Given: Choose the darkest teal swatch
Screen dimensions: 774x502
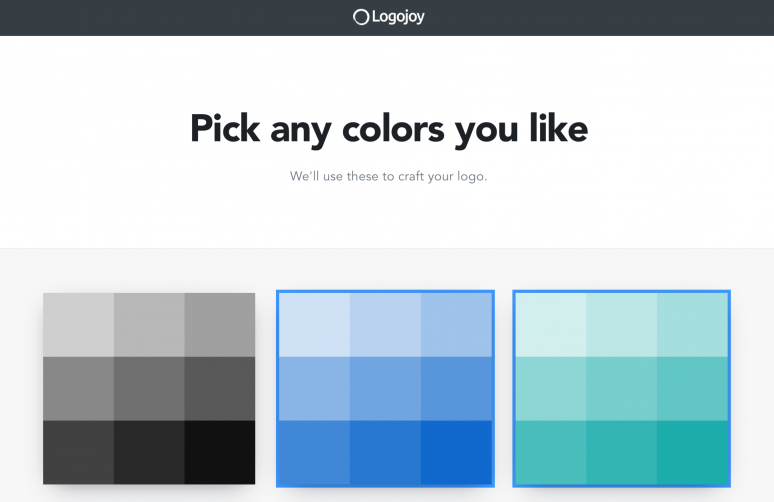Looking at the screenshot, I should click(693, 453).
